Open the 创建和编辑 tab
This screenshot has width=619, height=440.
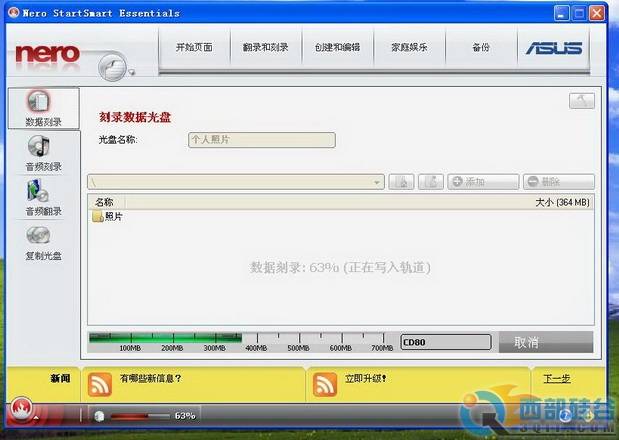[337, 48]
